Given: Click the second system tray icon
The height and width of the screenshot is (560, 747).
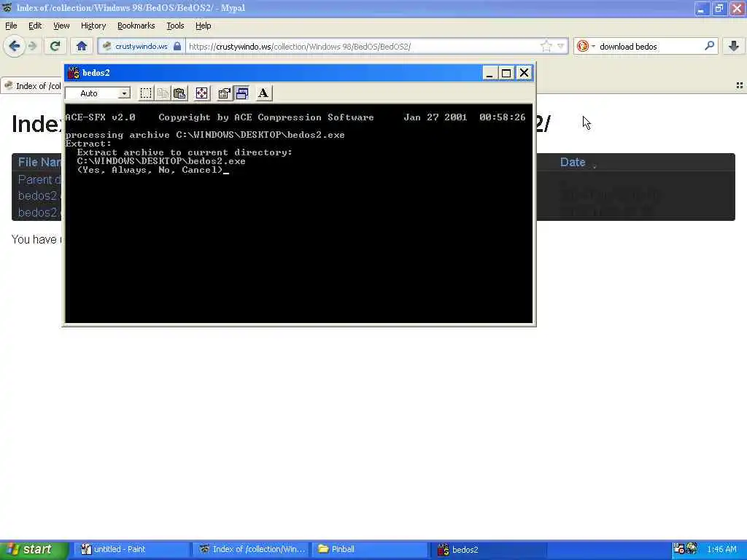Looking at the screenshot, I should pos(692,549).
